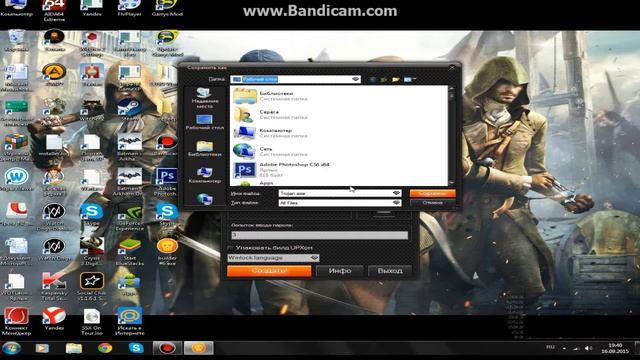Click the Отмена button in save dialog

pos(432,203)
